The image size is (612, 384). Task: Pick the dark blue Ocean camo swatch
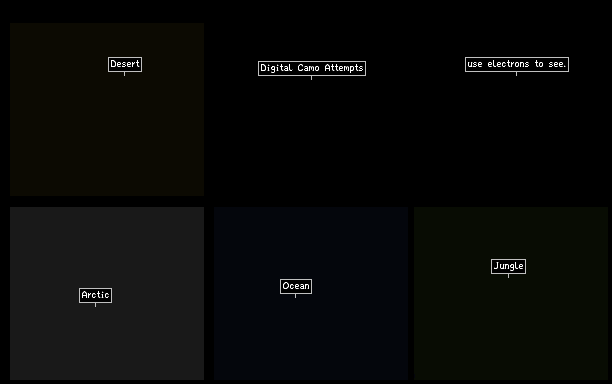coord(311,293)
